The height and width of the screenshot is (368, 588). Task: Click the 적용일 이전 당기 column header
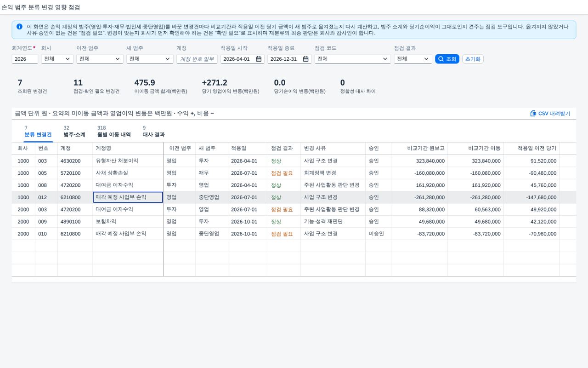(532, 149)
